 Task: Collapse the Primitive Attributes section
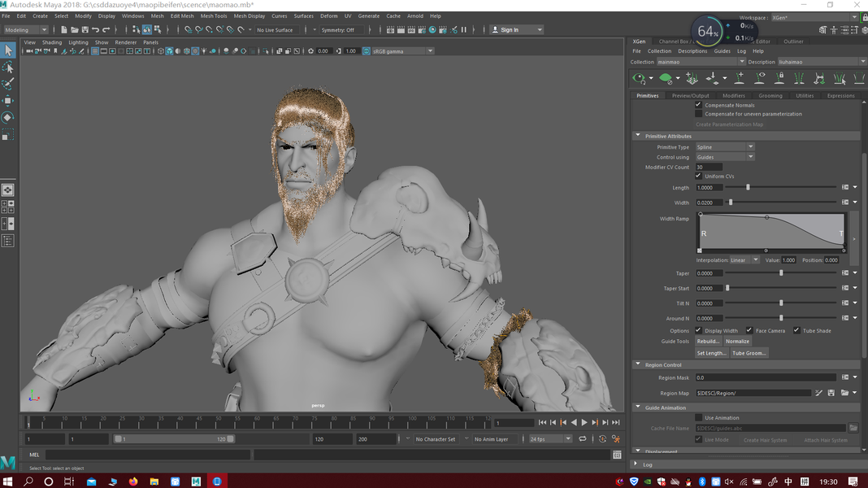[638, 136]
